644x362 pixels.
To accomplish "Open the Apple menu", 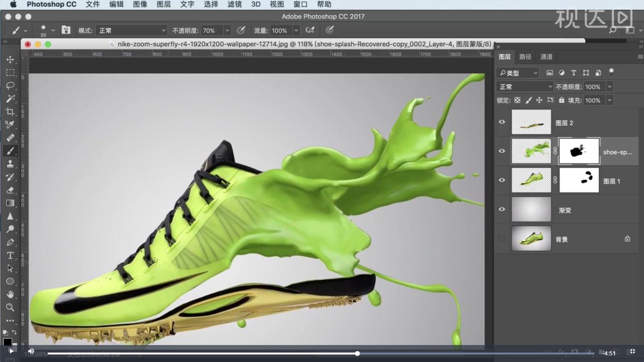I will click(13, 4).
